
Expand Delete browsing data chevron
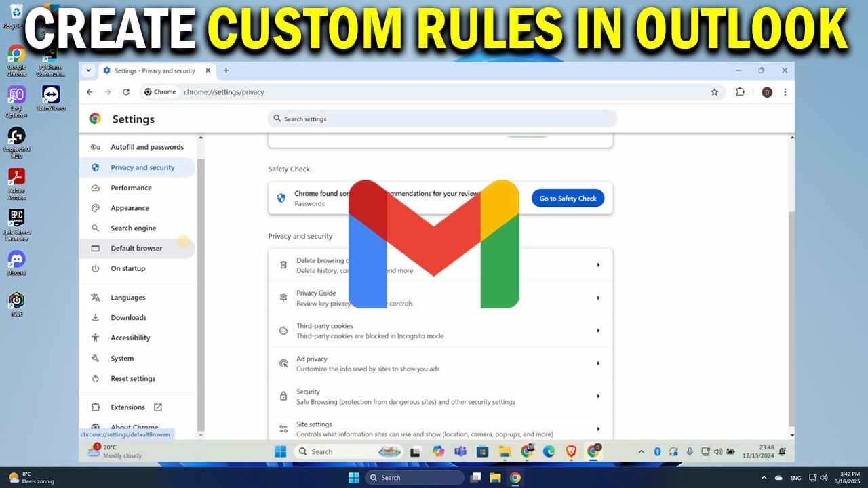click(x=598, y=265)
